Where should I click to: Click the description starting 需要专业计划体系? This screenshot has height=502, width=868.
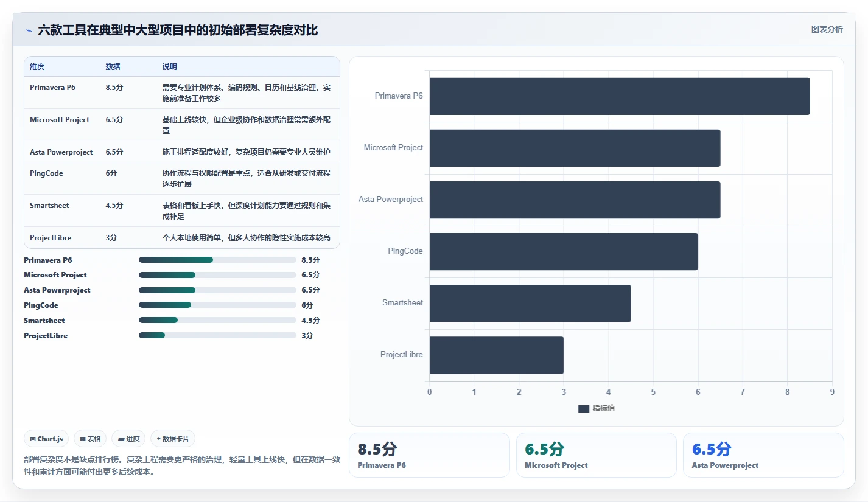[247, 92]
